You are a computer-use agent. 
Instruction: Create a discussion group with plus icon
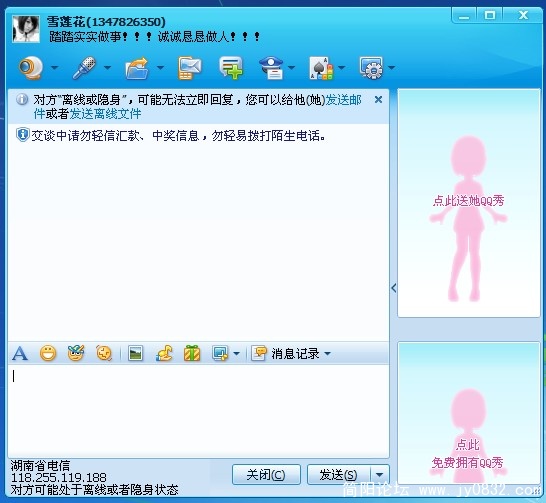tap(231, 68)
